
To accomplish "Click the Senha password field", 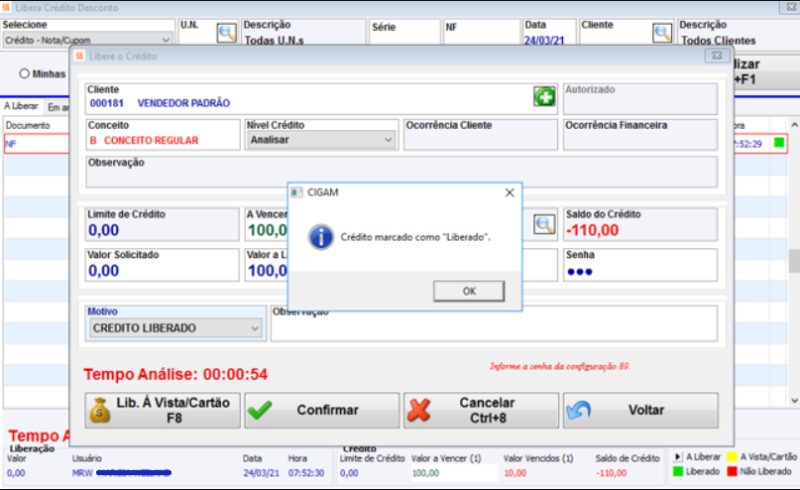I will [x=640, y=265].
